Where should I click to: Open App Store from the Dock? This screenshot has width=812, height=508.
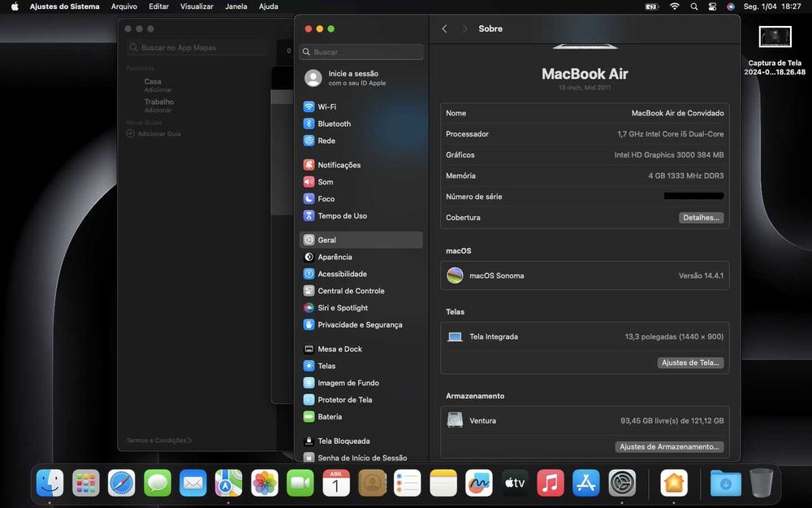586,483
